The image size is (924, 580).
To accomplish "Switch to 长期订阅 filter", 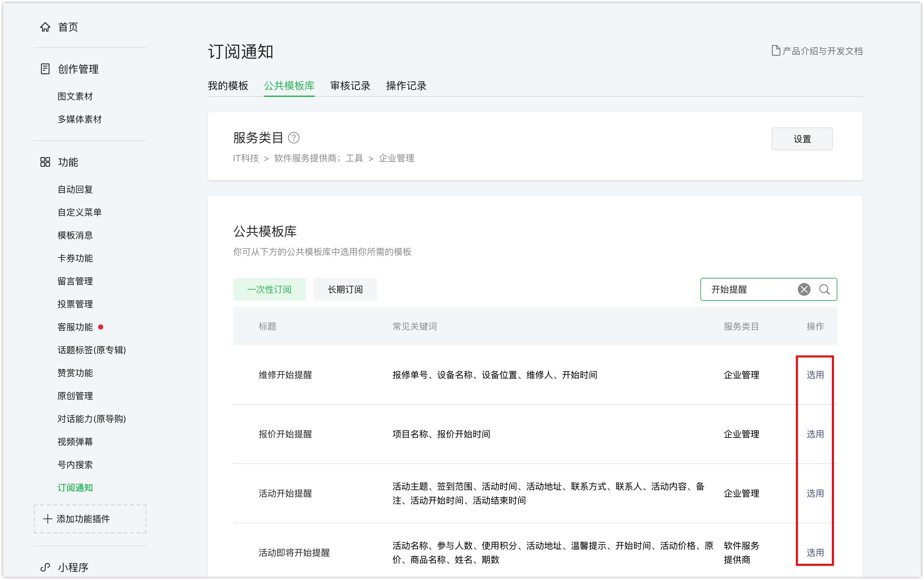I will (345, 289).
